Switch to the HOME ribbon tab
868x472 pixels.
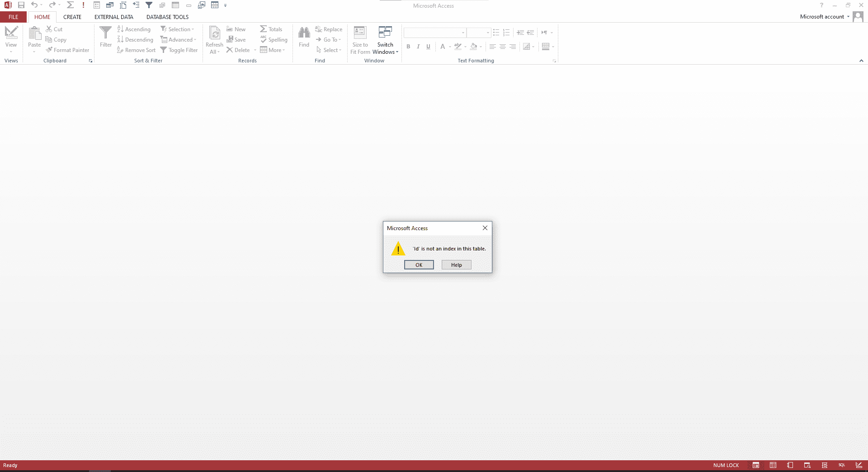point(42,17)
